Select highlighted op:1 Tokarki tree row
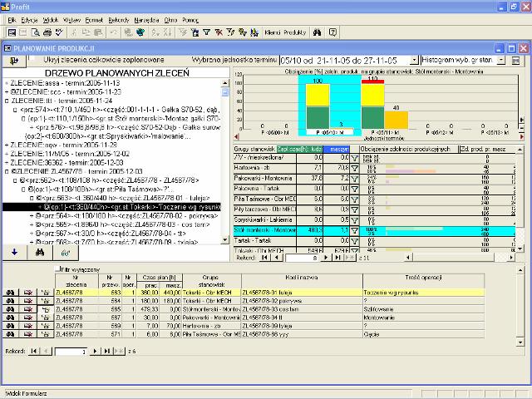Image resolution: width=532 pixels, height=399 pixels. click(x=111, y=207)
